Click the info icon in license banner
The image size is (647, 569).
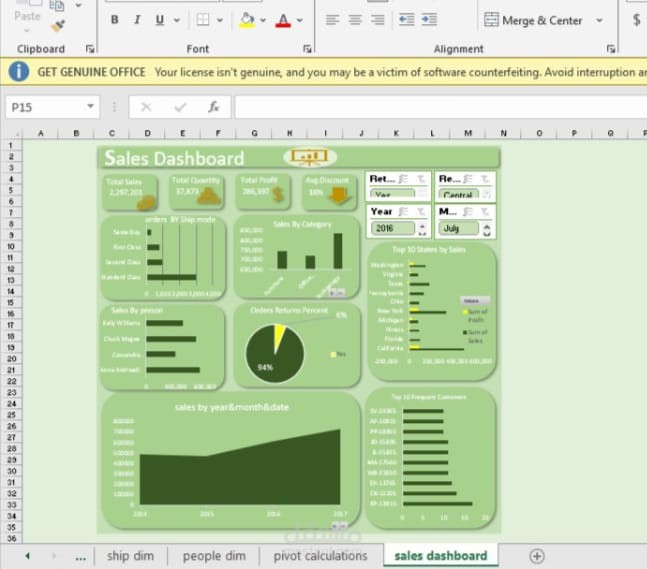[x=19, y=72]
